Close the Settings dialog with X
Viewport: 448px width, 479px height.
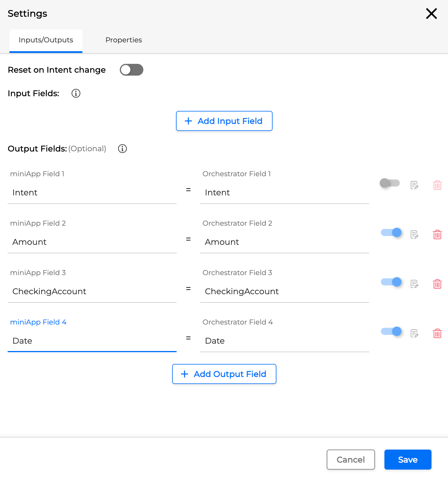431,14
